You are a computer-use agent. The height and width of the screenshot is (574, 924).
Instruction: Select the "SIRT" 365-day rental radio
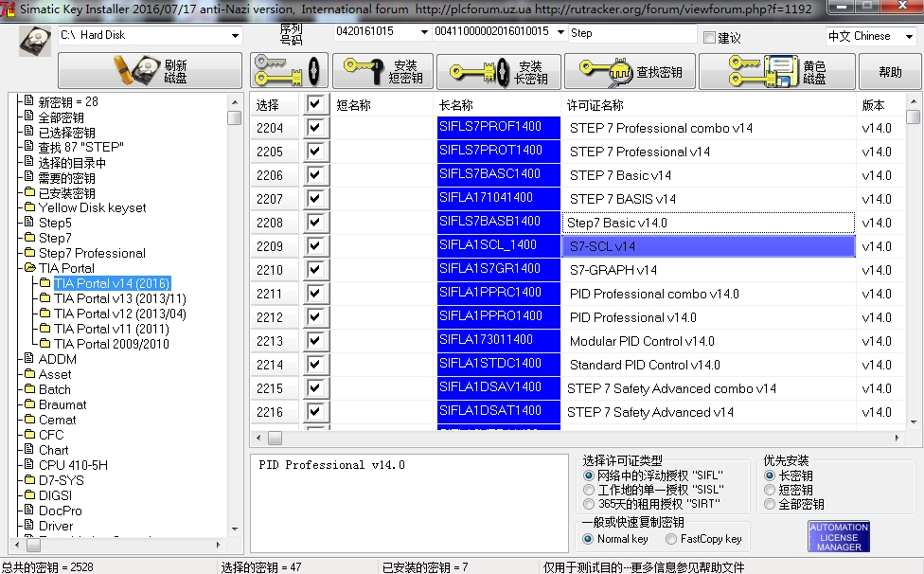[588, 504]
